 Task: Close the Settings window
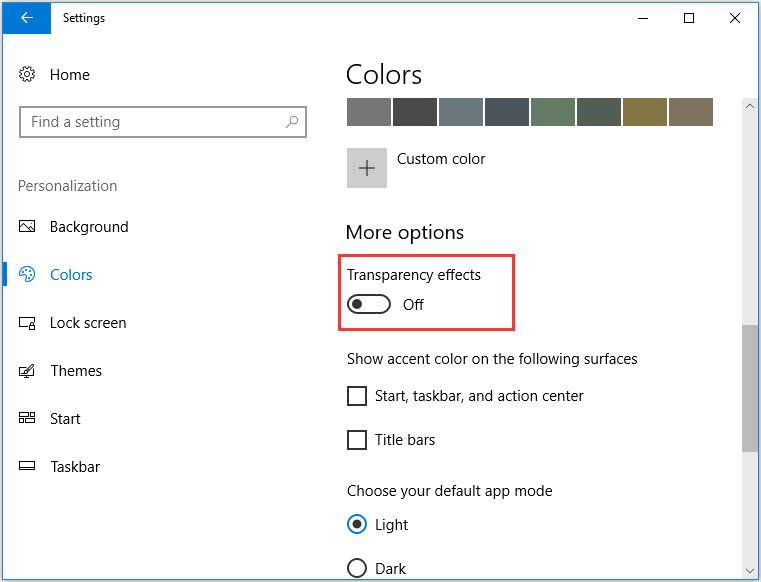(x=735, y=18)
